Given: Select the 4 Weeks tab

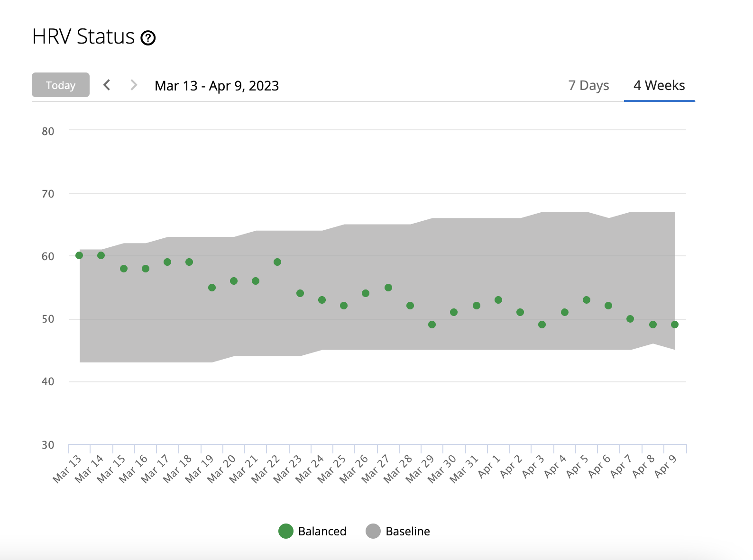Looking at the screenshot, I should [x=659, y=85].
